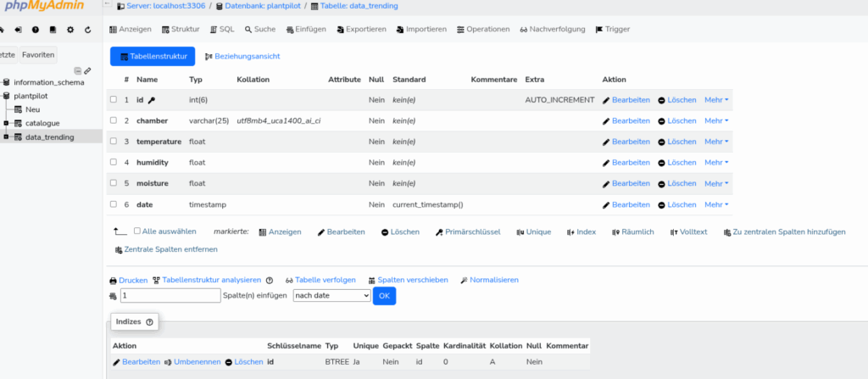Open Mehr dropdown for id column

click(716, 100)
